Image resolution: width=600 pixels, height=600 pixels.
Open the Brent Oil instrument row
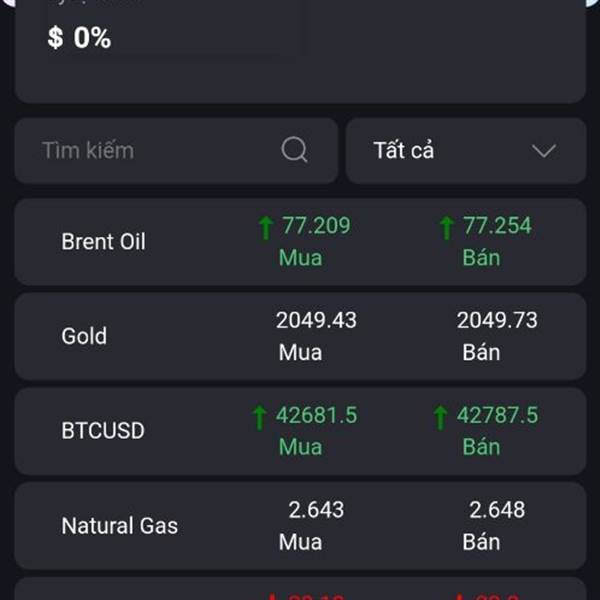(x=300, y=242)
